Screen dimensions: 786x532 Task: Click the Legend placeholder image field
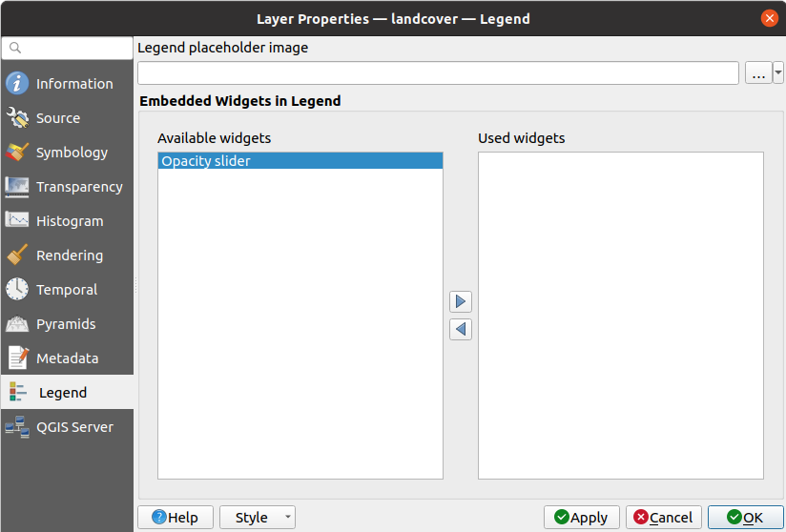[x=438, y=73]
